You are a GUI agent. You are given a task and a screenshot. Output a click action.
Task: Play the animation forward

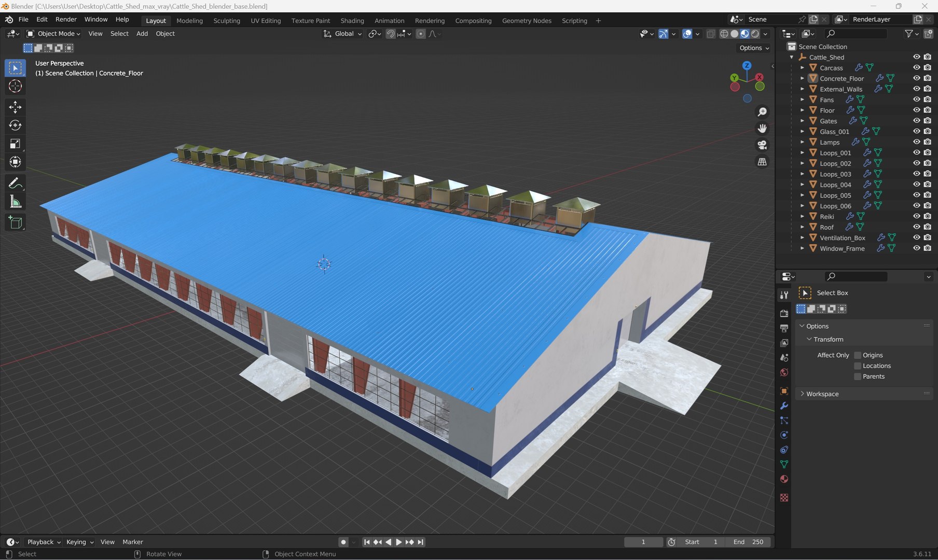coord(398,542)
